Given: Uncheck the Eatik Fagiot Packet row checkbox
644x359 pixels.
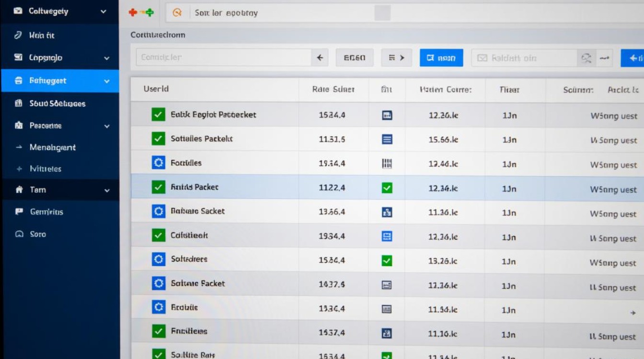Looking at the screenshot, I should click(x=158, y=114).
